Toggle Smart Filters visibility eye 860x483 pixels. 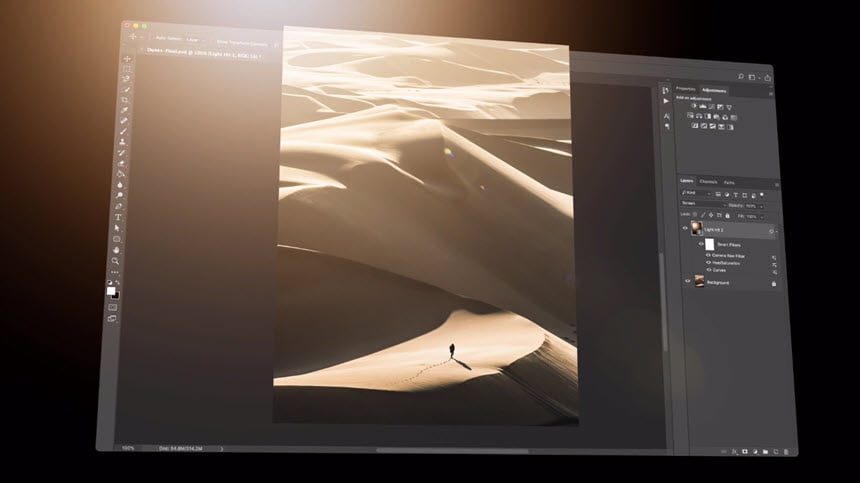pos(701,244)
